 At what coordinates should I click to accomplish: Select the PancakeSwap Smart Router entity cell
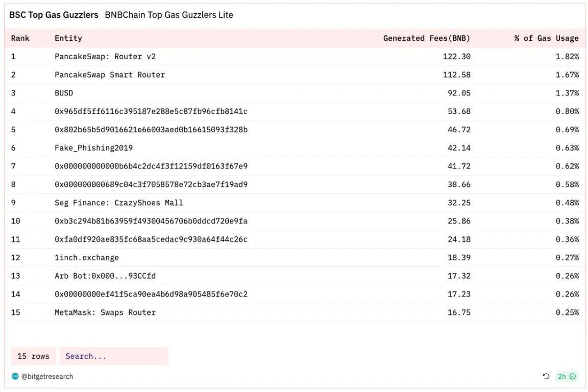tap(110, 75)
